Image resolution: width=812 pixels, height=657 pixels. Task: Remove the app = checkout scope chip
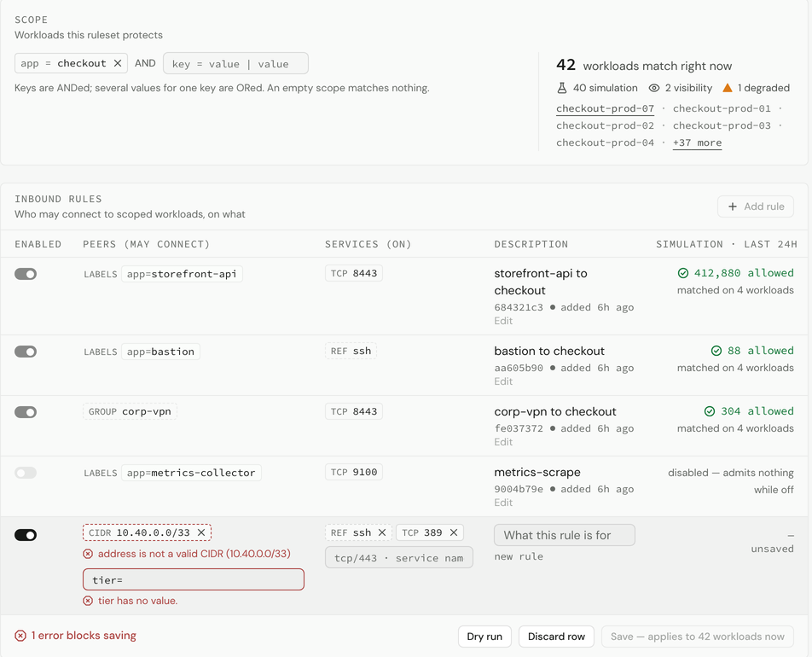pyautogui.click(x=118, y=63)
